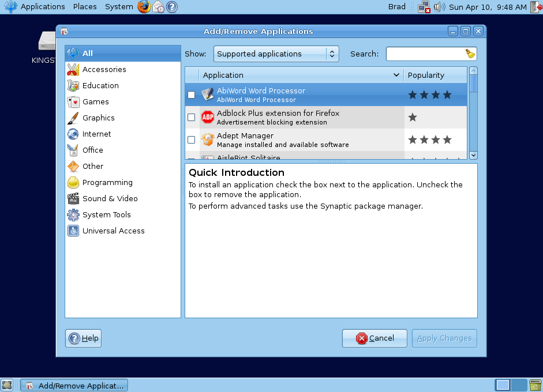Click the Internet globe icon
The image size is (543, 392).
pyautogui.click(x=73, y=134)
